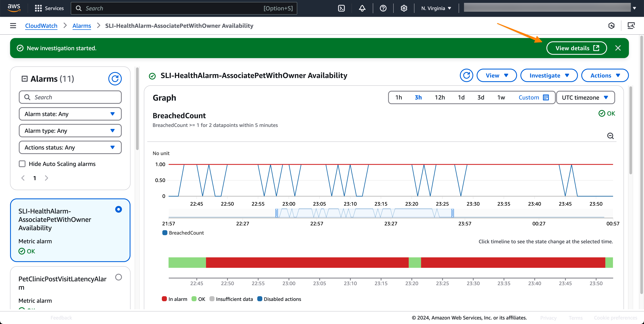
Task: Open the notifications bell
Action: click(362, 8)
